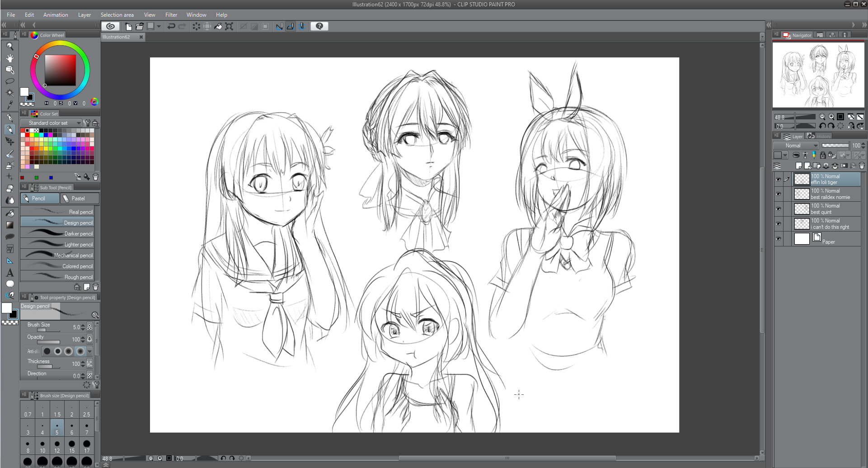Click the layer opacity slider

point(835,146)
